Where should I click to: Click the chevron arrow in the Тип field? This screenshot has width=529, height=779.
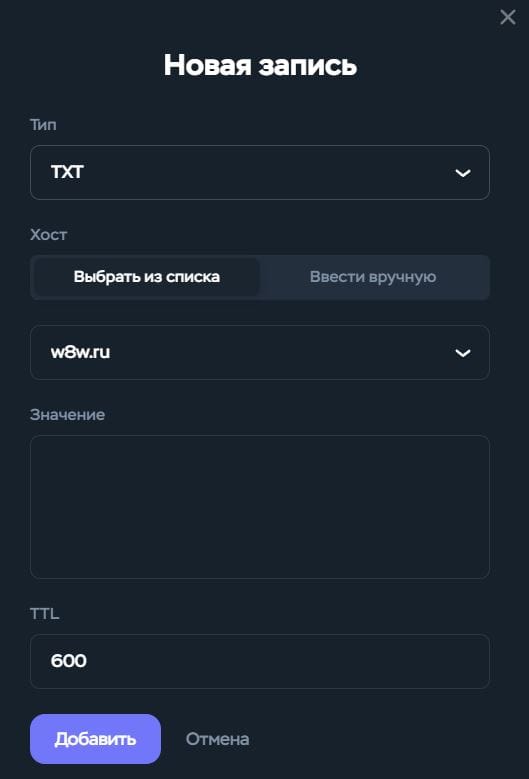click(x=462, y=173)
